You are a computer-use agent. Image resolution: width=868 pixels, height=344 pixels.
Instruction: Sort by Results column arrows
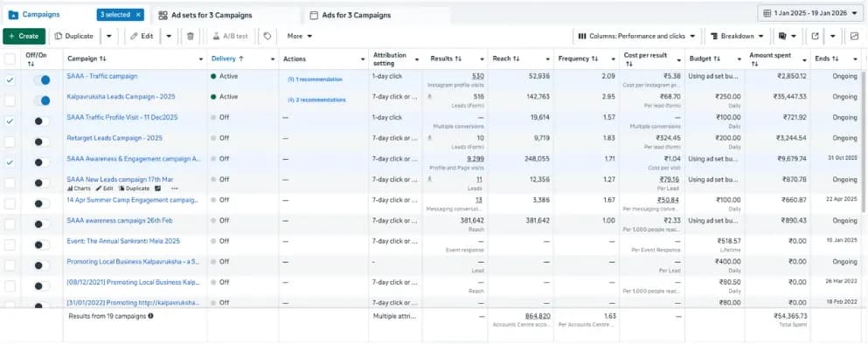click(458, 58)
